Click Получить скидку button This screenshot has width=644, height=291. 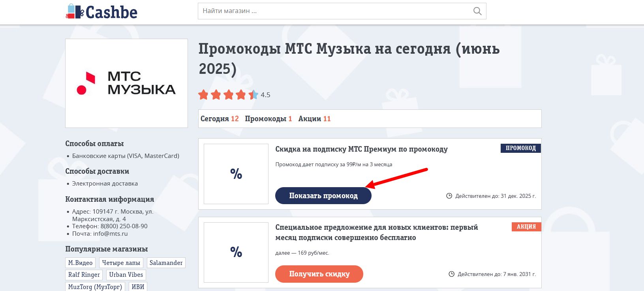tap(319, 274)
